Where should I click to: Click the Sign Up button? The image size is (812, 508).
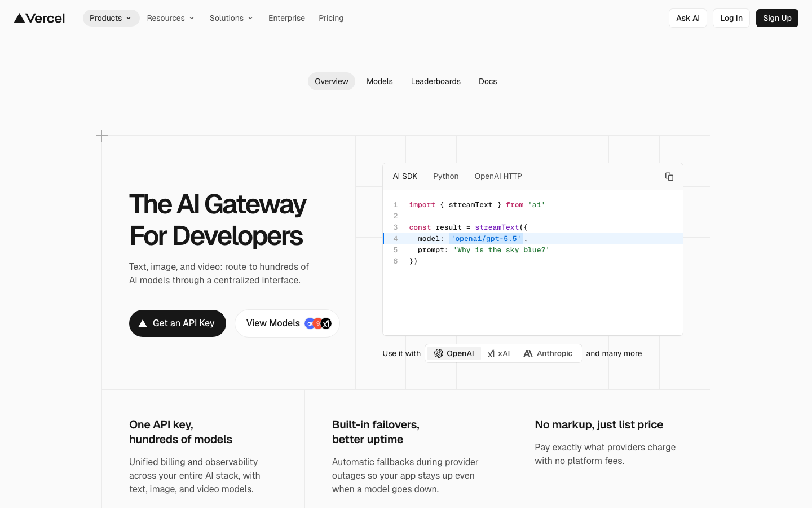coord(777,18)
